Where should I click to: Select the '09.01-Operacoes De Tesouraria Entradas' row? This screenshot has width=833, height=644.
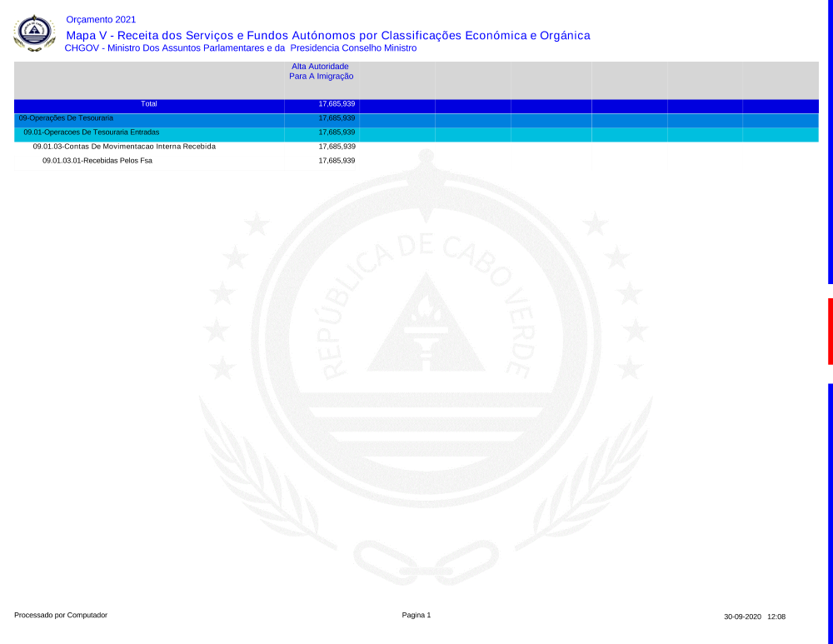coord(91,132)
